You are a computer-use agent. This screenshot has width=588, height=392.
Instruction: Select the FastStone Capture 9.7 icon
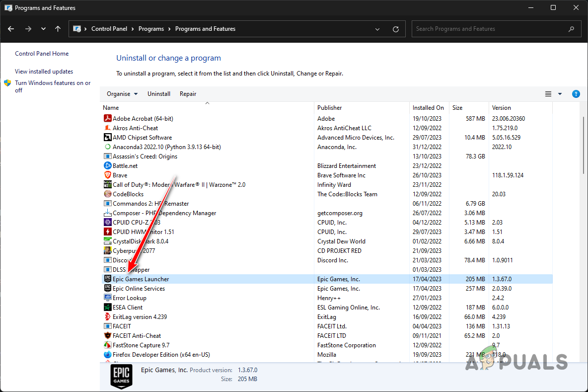pos(108,345)
